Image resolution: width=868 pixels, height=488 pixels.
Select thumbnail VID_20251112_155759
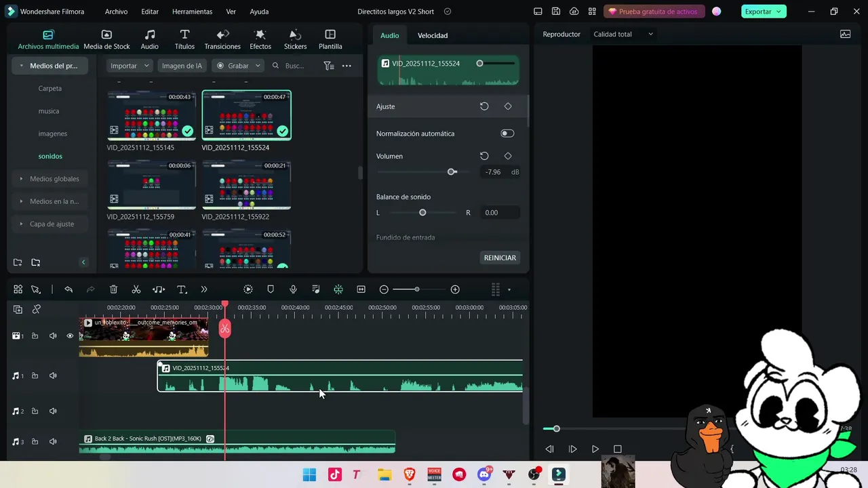click(x=151, y=184)
